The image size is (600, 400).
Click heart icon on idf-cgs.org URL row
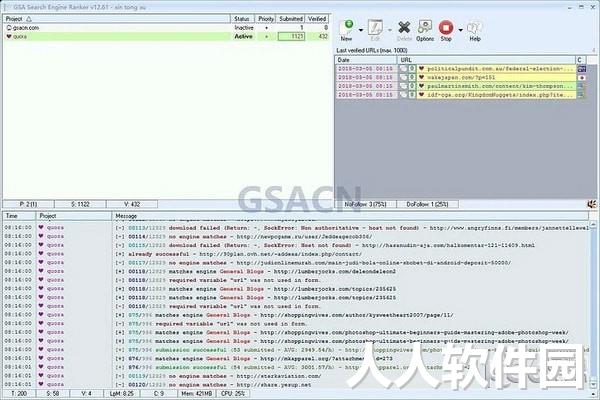[x=421, y=95]
